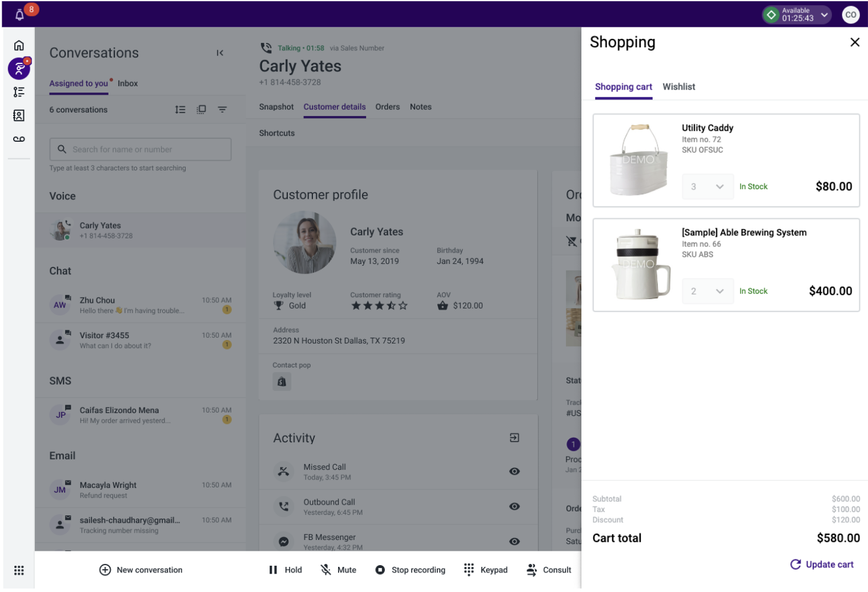This screenshot has width=868, height=592.
Task: Open Utility Caddy quantity dropdown
Action: [x=708, y=186]
